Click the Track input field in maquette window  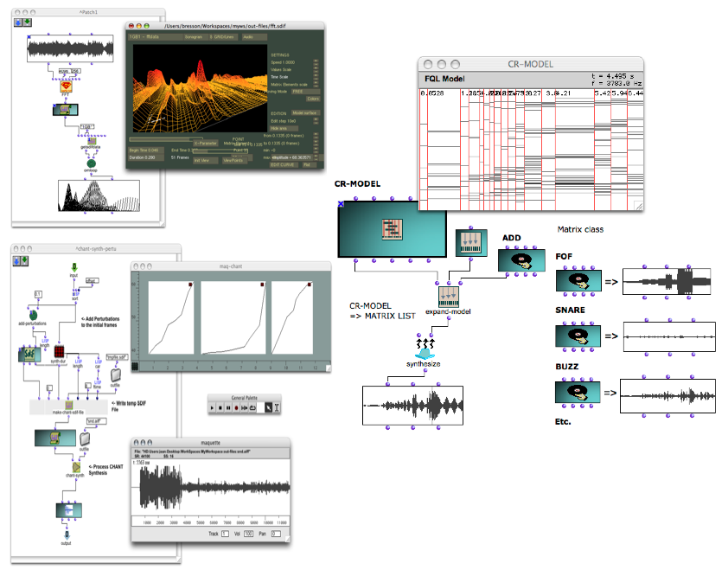pos(225,534)
